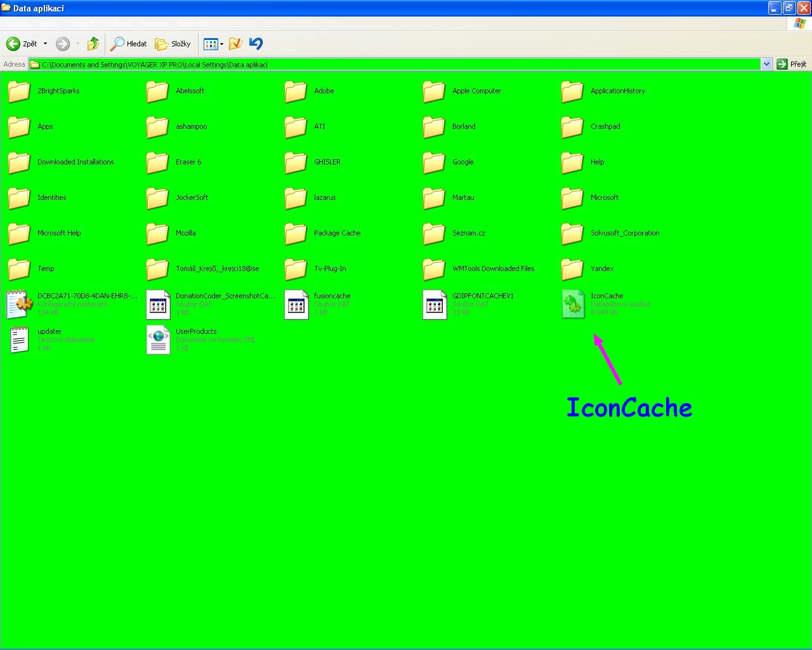Open the Zobrazit menu
812x650 pixels.
point(82,23)
